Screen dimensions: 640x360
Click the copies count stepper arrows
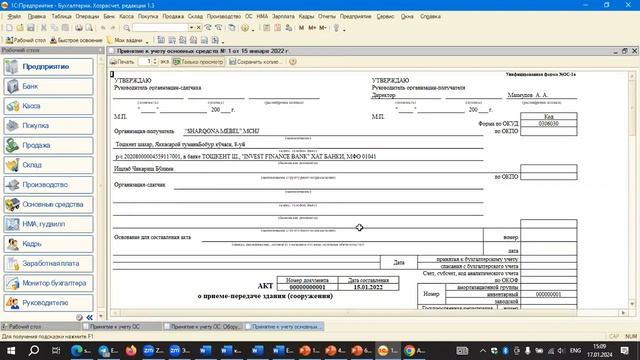tap(155, 62)
